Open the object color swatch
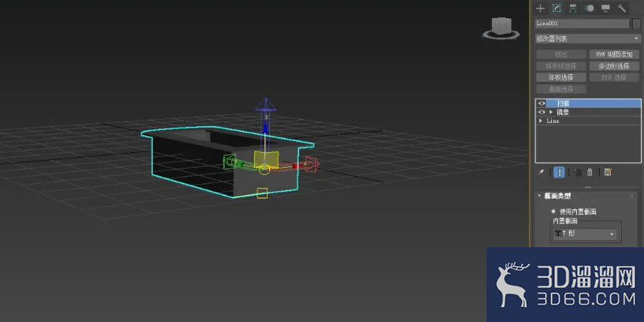Screen dimensions: 644x322 point(636,24)
